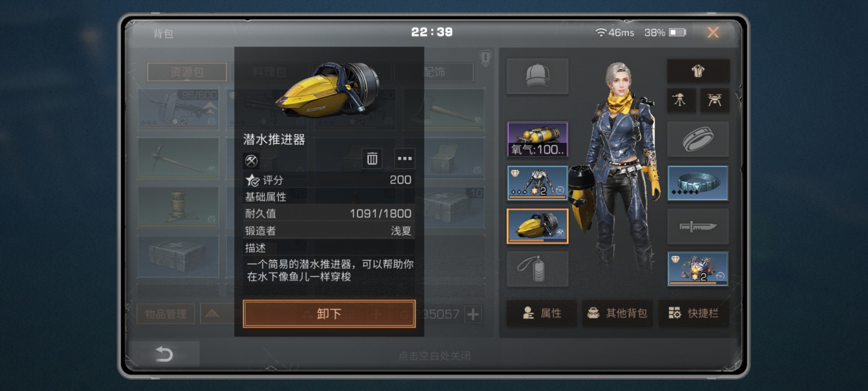
Task: Expand the upward chevron sort button
Action: coord(213,314)
